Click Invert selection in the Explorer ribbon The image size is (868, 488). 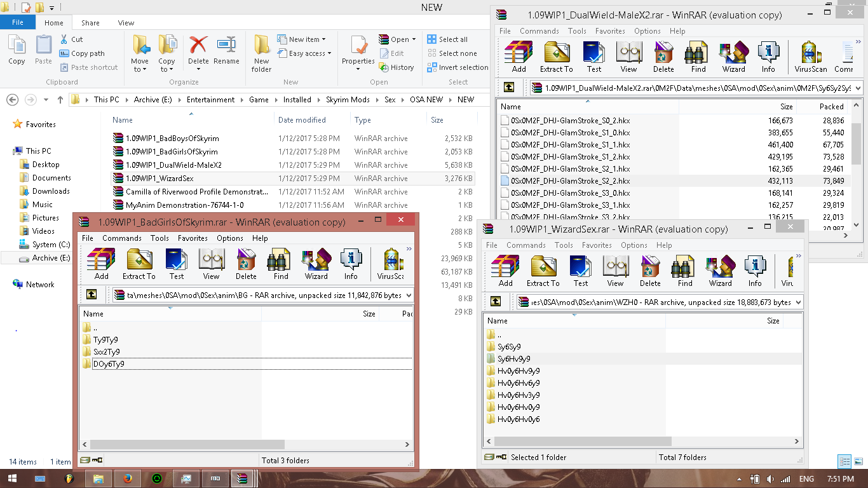(x=458, y=67)
